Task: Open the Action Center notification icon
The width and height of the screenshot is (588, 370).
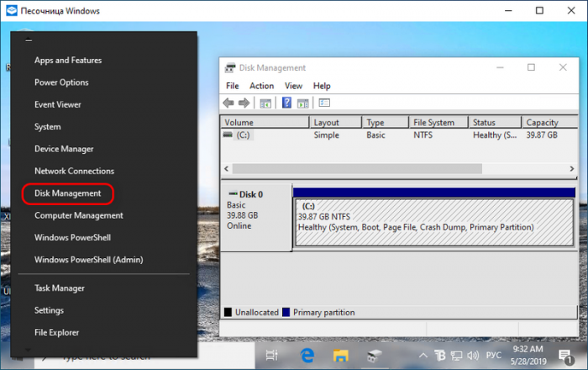Action: click(565, 357)
